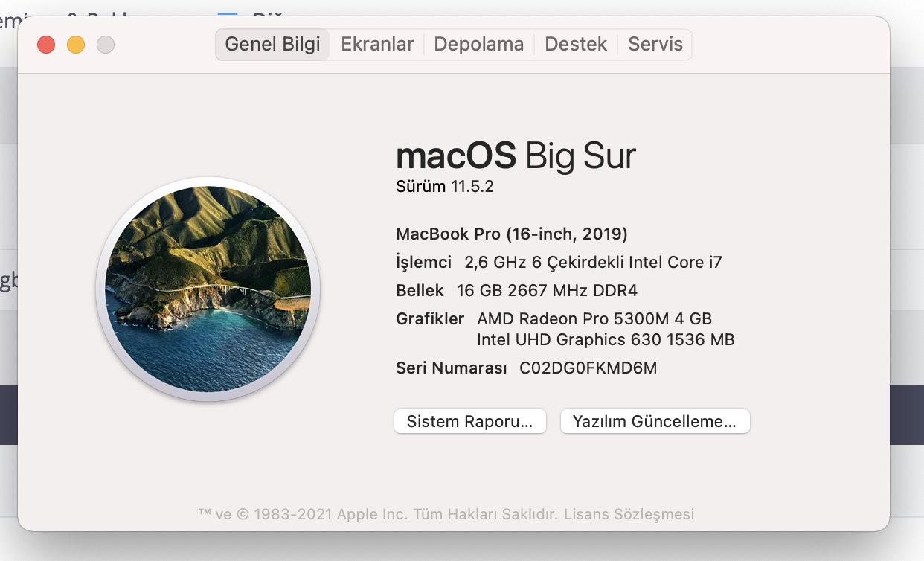The width and height of the screenshot is (924, 561).
Task: Open Sistem Raporu
Action: tap(470, 421)
